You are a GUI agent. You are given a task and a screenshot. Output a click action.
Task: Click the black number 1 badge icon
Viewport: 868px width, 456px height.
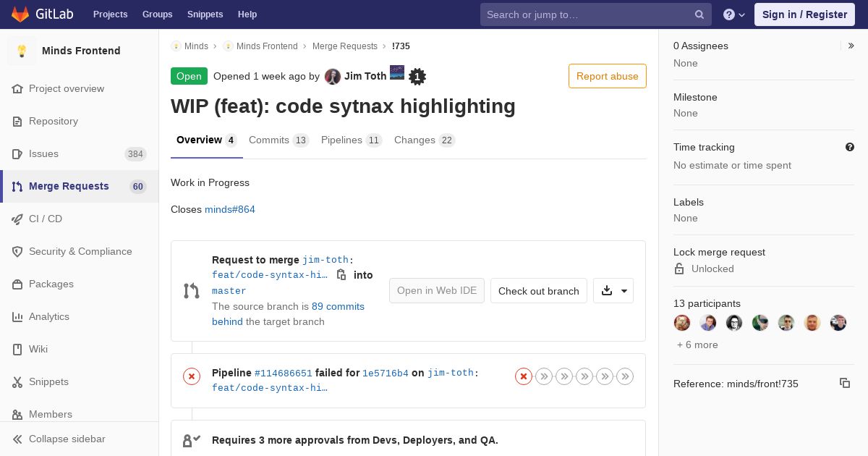[x=417, y=77]
